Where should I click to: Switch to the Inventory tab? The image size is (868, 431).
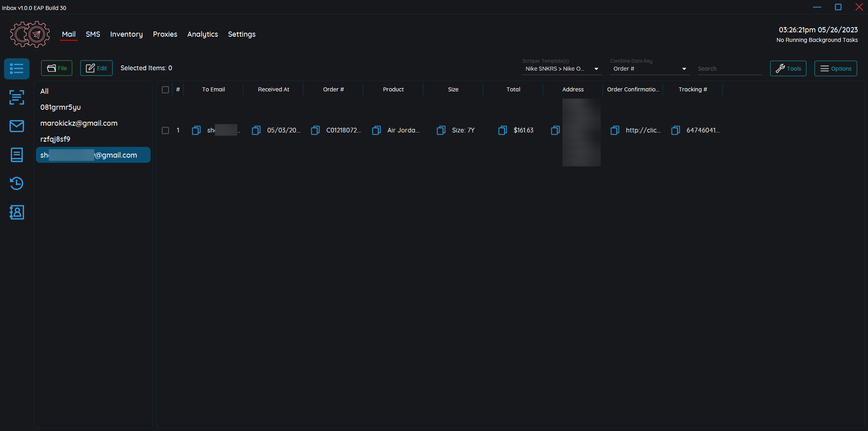coord(126,34)
